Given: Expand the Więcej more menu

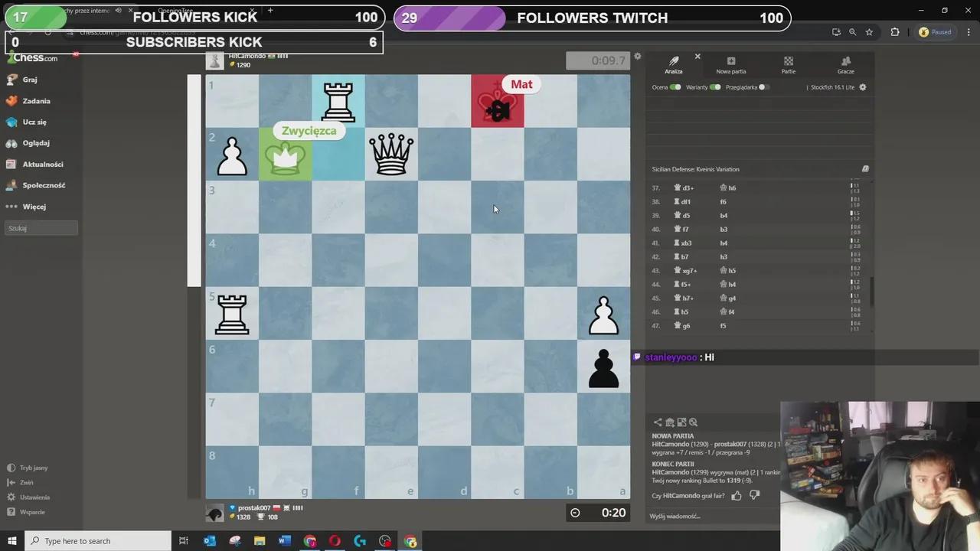Looking at the screenshot, I should [x=26, y=207].
